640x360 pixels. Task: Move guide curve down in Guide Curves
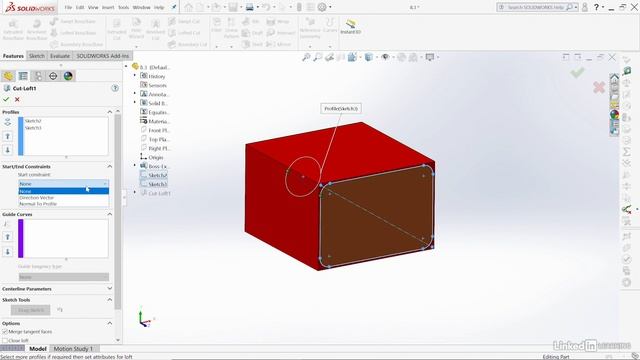pos(7,251)
